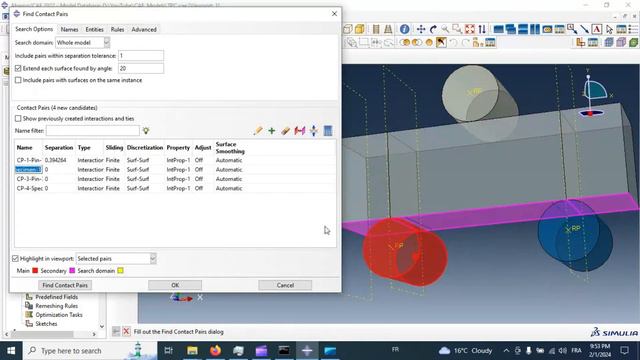
Task: Click the separation tolerance input field
Action: pos(141,56)
